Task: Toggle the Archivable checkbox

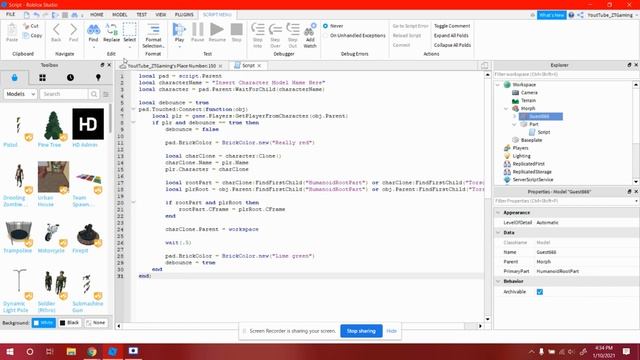Action: [x=540, y=292]
